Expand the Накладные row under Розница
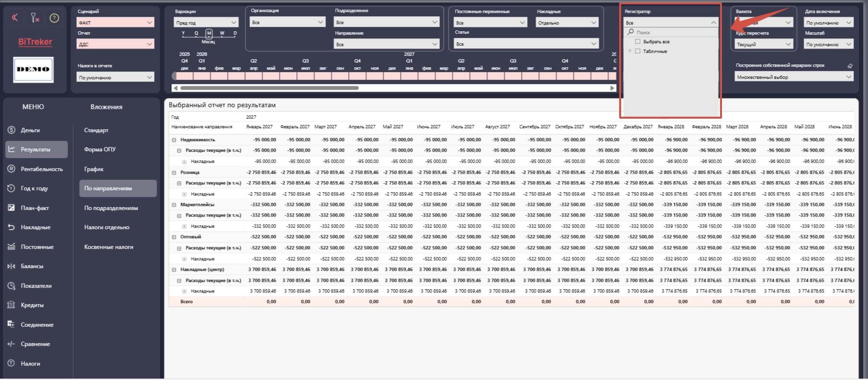The image size is (868, 380). (184, 194)
